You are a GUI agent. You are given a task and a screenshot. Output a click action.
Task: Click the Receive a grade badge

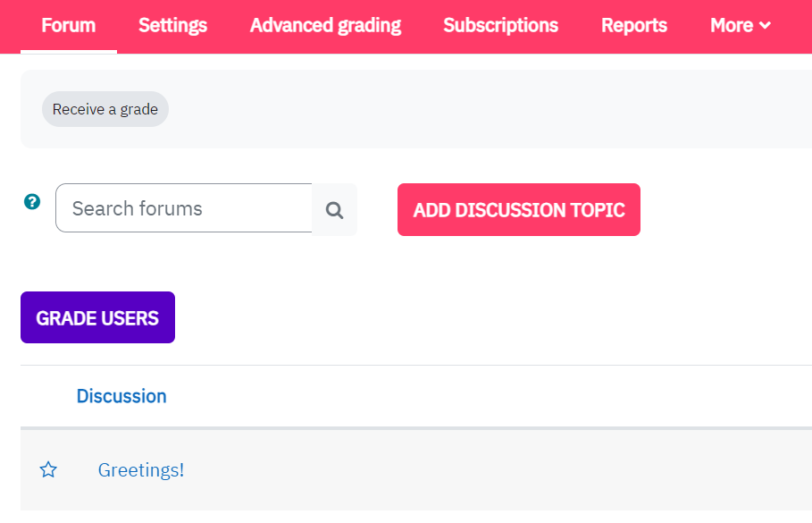pyautogui.click(x=105, y=109)
